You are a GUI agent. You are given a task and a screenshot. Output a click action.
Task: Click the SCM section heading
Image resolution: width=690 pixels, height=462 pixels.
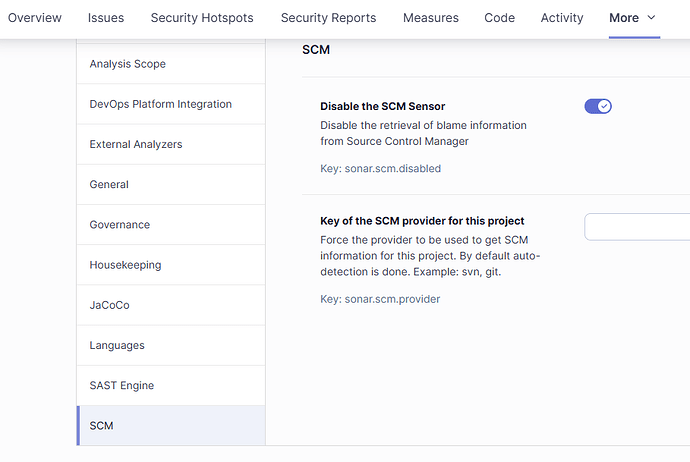coord(316,50)
